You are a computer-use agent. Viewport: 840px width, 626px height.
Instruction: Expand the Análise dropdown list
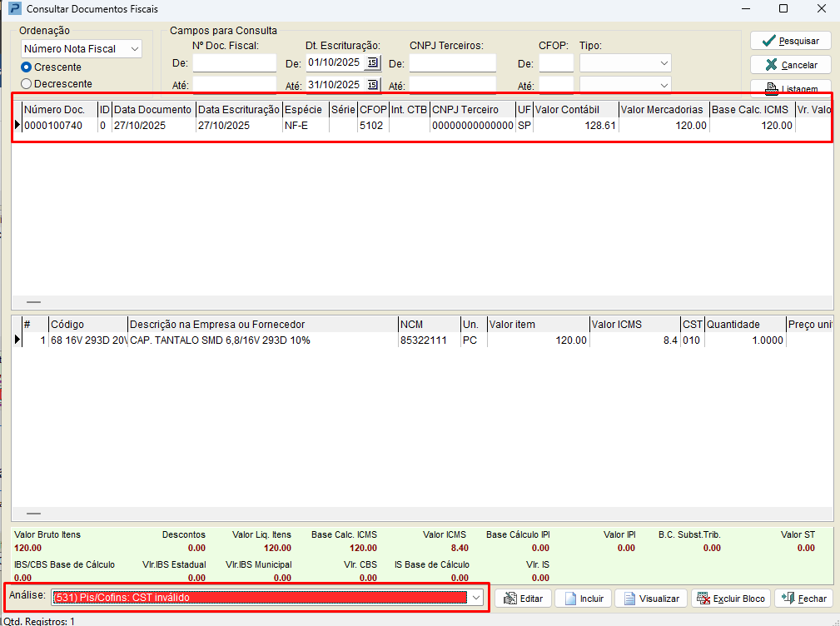tap(475, 598)
